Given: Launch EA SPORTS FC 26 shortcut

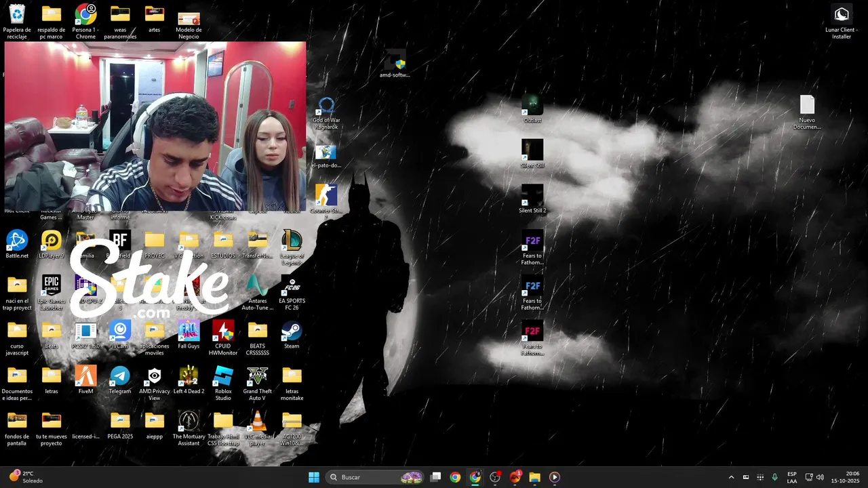Looking at the screenshot, I should pos(292,293).
